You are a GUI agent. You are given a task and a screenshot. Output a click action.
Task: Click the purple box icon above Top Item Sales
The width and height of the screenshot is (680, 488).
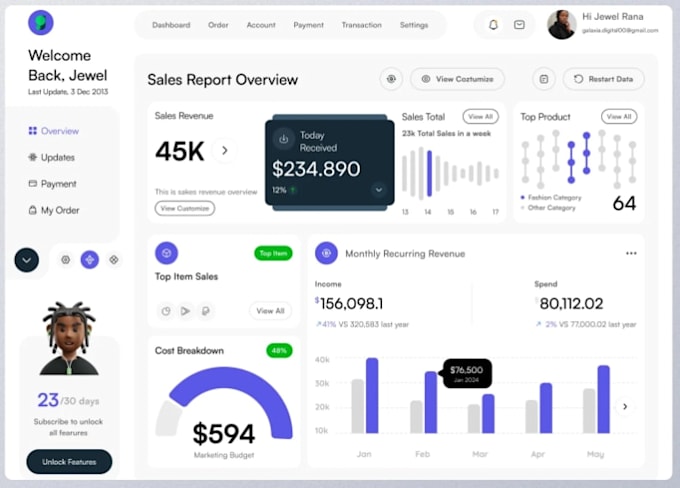167,253
